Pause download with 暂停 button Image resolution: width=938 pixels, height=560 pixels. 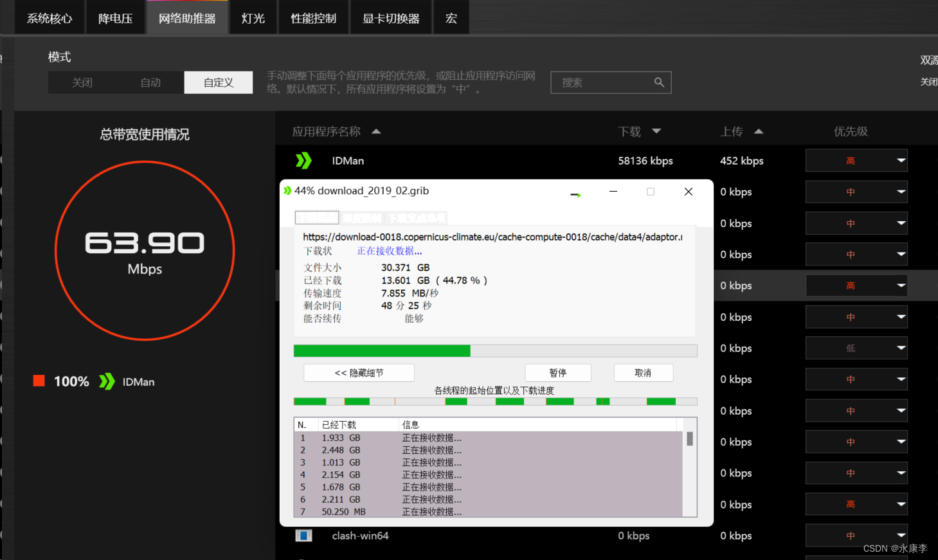tap(558, 373)
